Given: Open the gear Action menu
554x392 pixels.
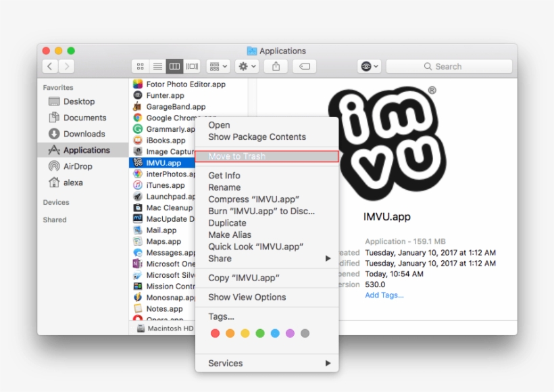Looking at the screenshot, I should click(x=247, y=66).
